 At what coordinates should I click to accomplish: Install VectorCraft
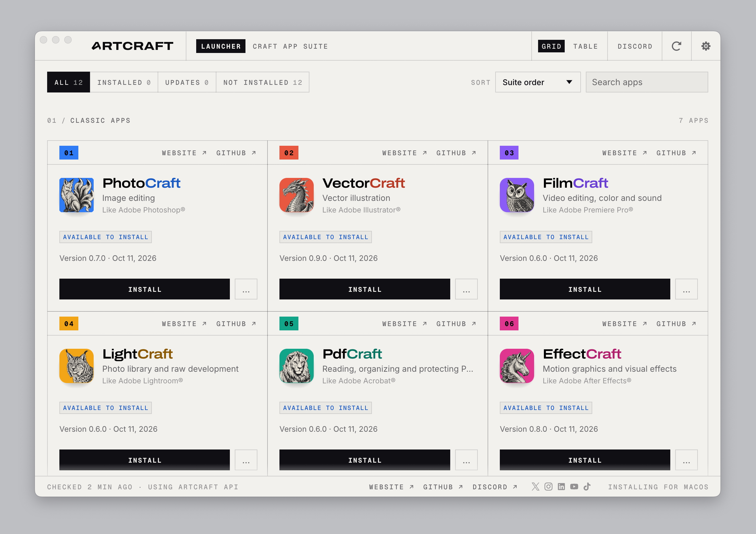point(365,289)
